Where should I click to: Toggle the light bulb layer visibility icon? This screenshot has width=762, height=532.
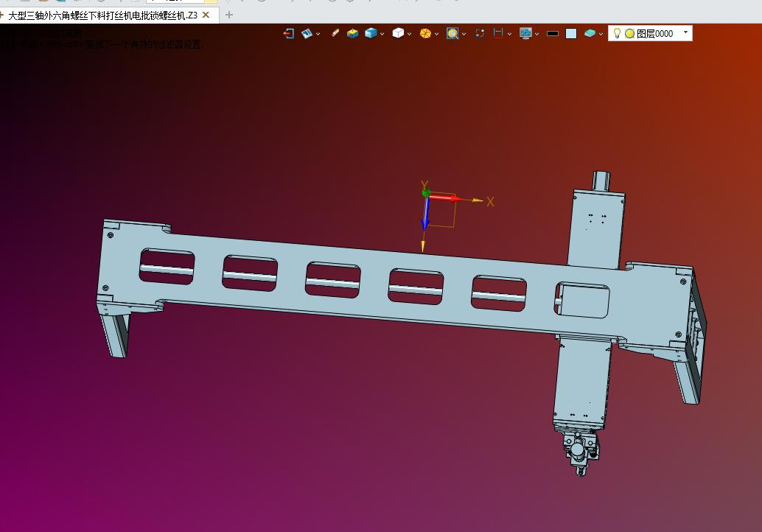tap(617, 33)
